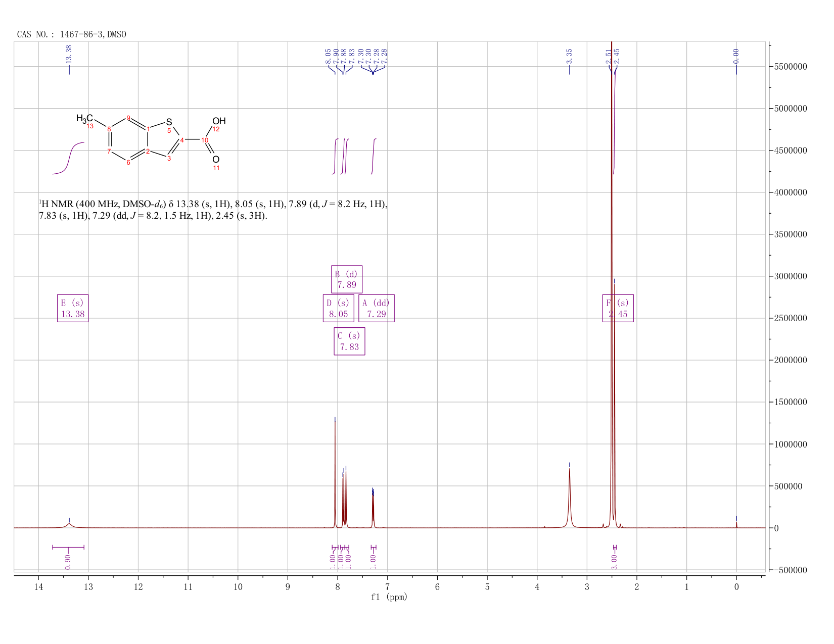The image size is (834, 644).
Task: Click the f1 (ppm) axis label
Action: click(x=389, y=597)
